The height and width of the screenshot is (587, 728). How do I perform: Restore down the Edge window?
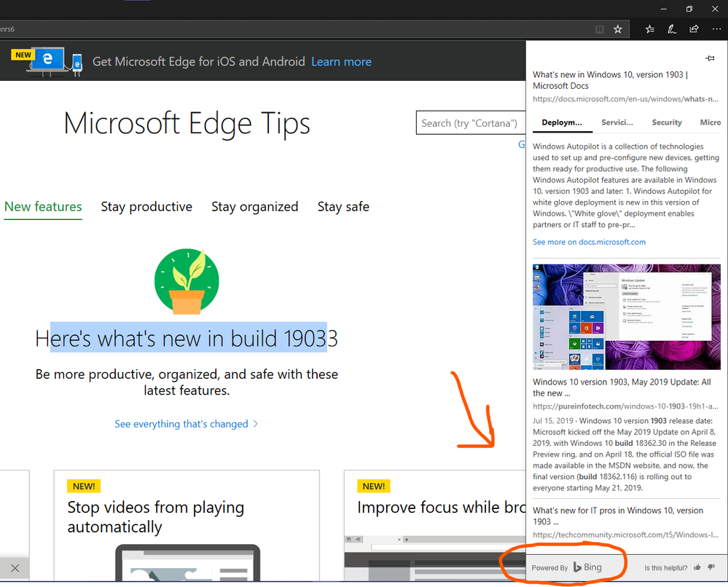689,9
